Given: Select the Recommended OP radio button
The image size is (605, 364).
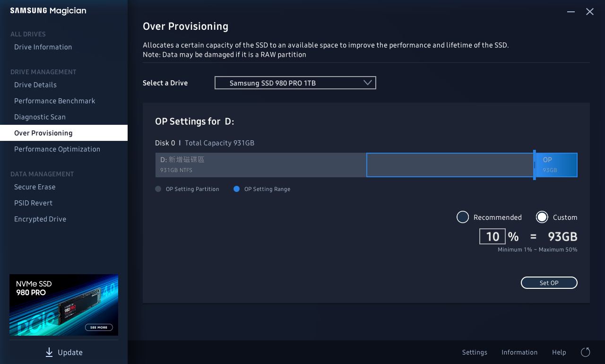Looking at the screenshot, I should pos(462,217).
